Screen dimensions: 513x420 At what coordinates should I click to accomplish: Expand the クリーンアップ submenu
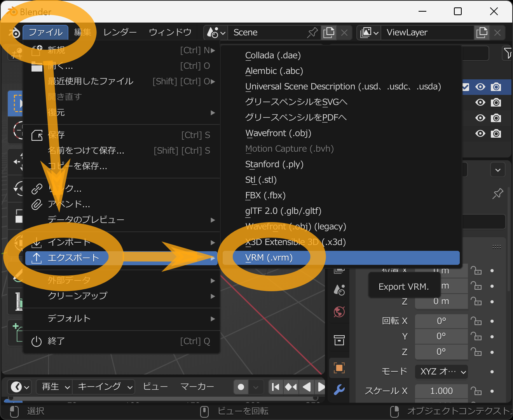[x=121, y=296]
